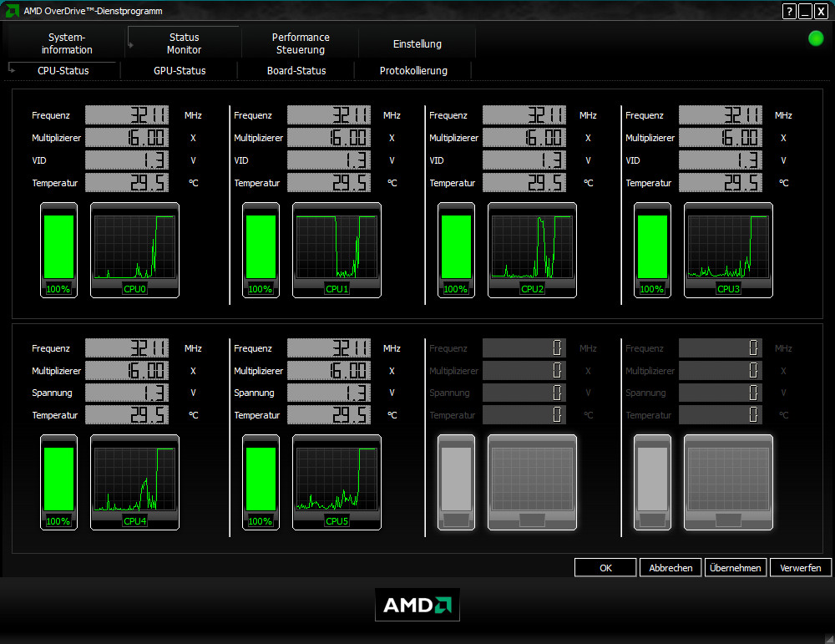Confirm with the OK button
Image resolution: width=835 pixels, height=644 pixels.
(605, 568)
